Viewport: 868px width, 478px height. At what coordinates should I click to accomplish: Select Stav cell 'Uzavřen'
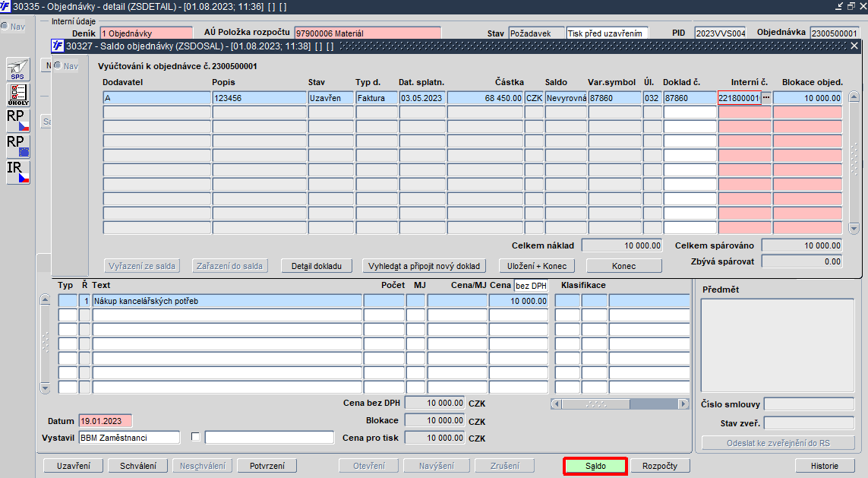(x=330, y=98)
